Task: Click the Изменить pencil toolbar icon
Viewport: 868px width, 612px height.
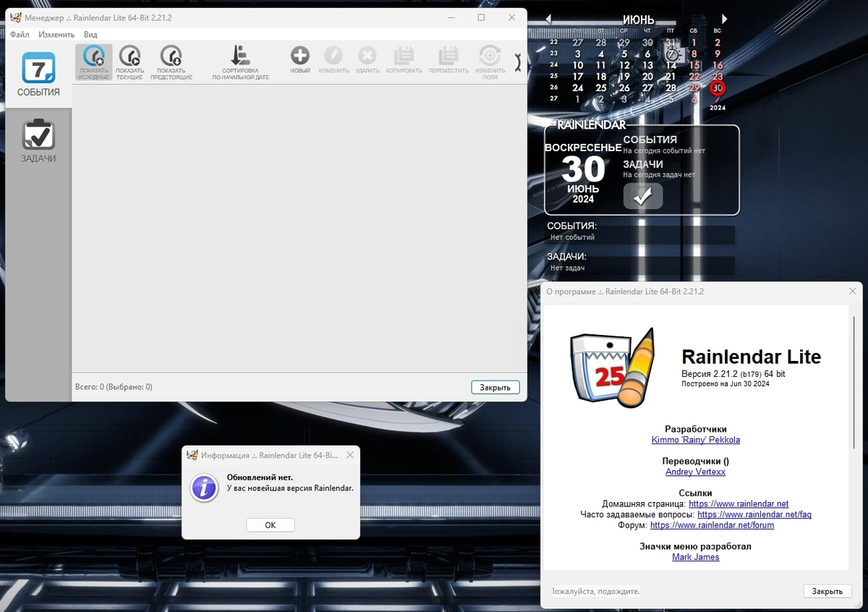Action: [333, 60]
